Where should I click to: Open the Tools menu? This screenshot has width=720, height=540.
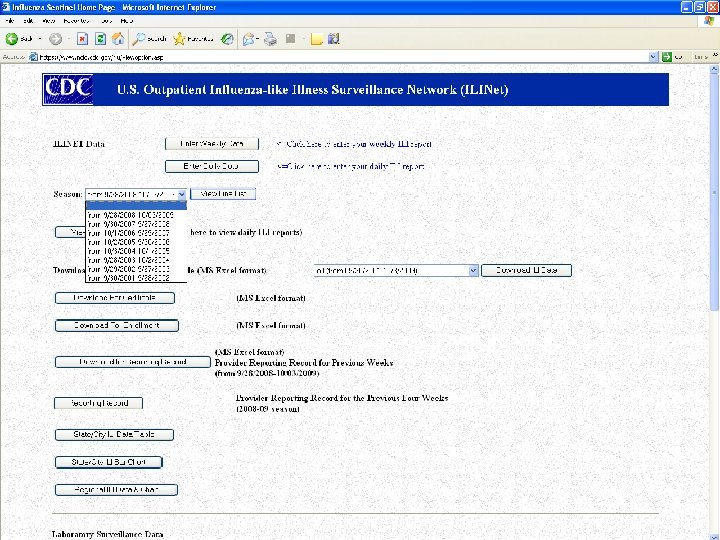[x=107, y=21]
